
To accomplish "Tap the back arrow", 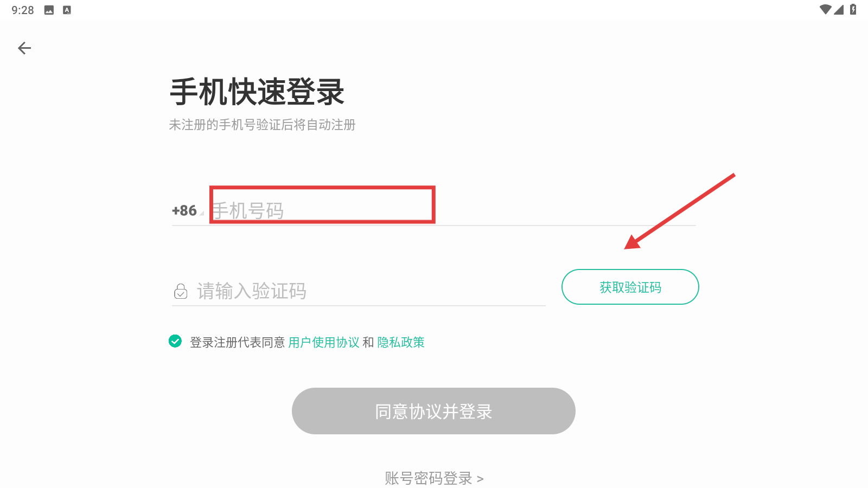I will pos(24,48).
